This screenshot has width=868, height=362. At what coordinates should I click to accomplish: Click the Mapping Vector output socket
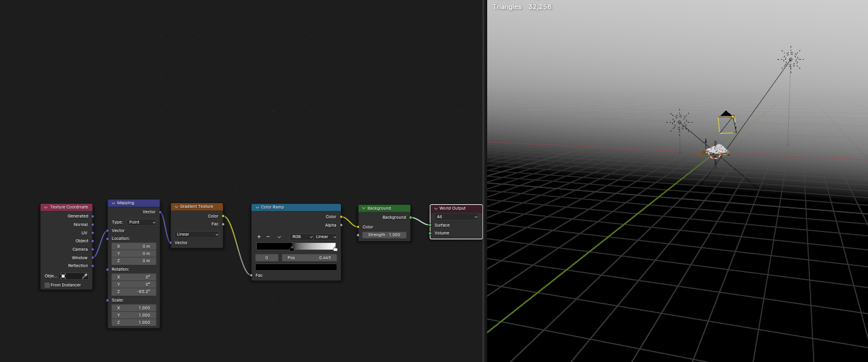tap(160, 212)
